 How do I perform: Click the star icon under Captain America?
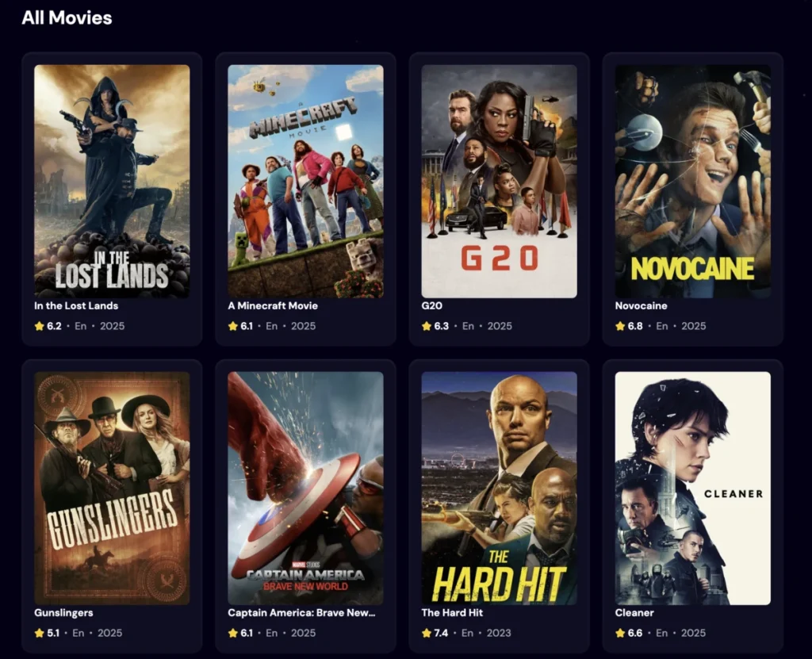(232, 633)
